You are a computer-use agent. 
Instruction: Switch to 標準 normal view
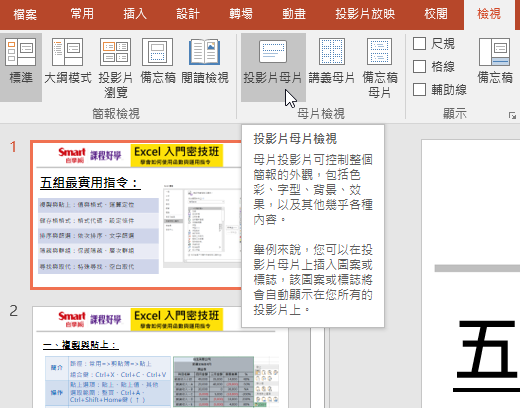(21, 67)
